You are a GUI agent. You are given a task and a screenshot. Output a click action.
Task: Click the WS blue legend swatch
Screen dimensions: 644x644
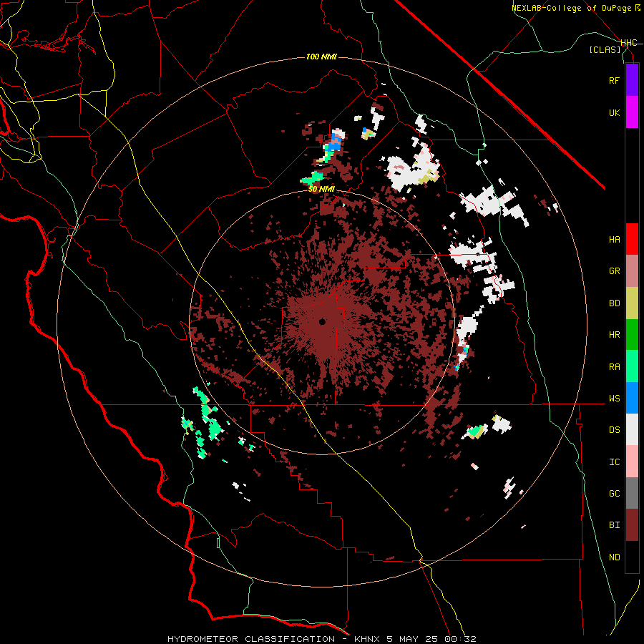632,398
